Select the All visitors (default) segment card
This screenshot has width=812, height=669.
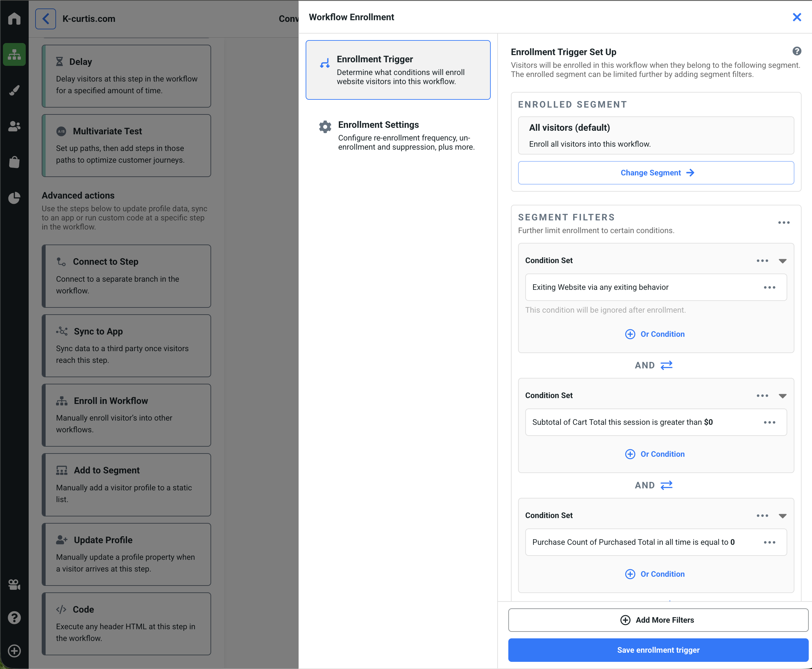[656, 135]
